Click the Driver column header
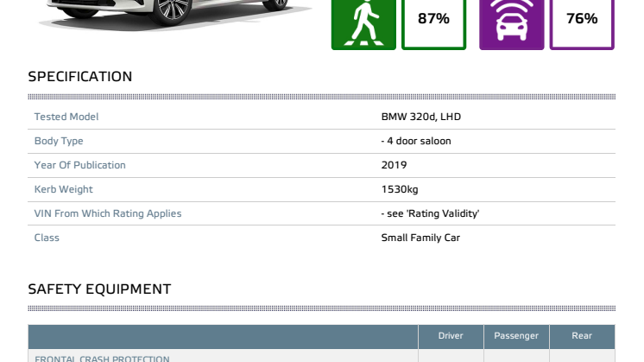The height and width of the screenshot is (362, 644). pos(451,336)
